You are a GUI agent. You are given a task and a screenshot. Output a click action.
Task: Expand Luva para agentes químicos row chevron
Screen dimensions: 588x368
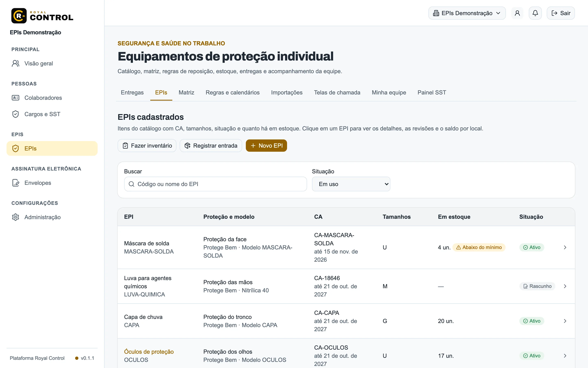click(565, 286)
